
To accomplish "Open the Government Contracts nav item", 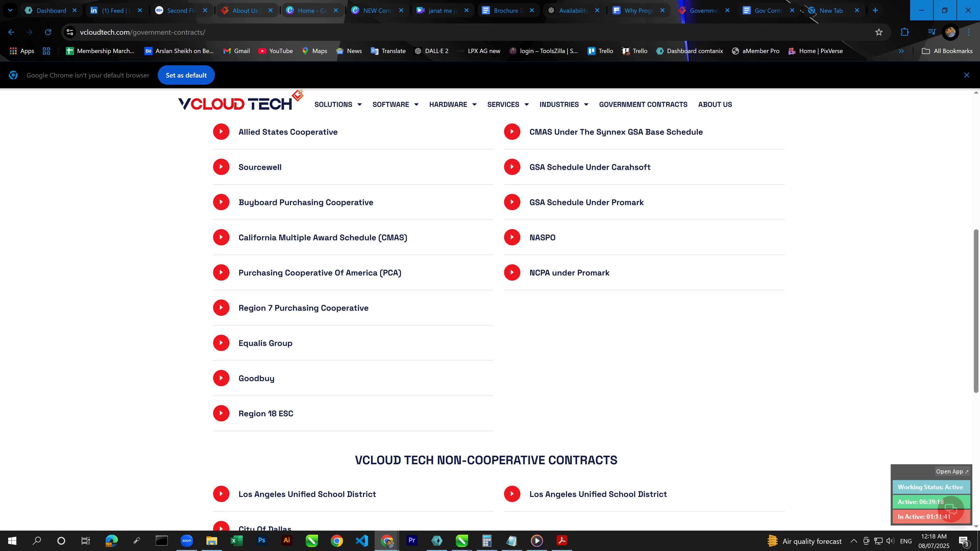I will coord(643,104).
